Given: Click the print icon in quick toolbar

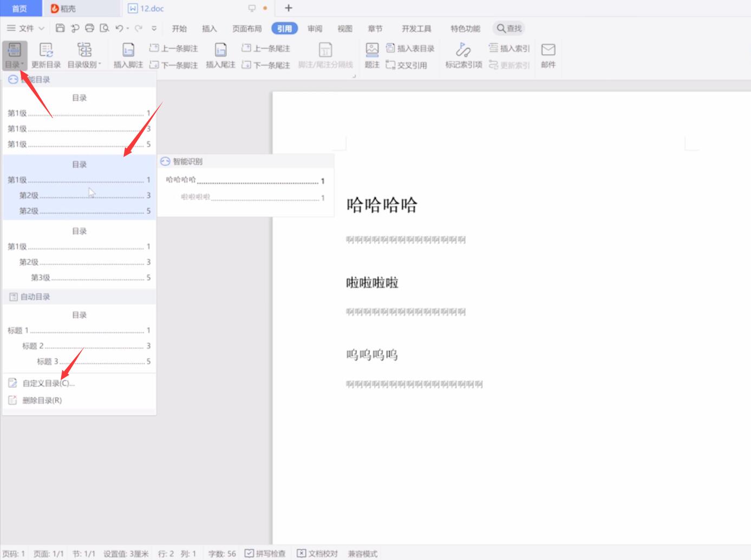Looking at the screenshot, I should point(90,28).
